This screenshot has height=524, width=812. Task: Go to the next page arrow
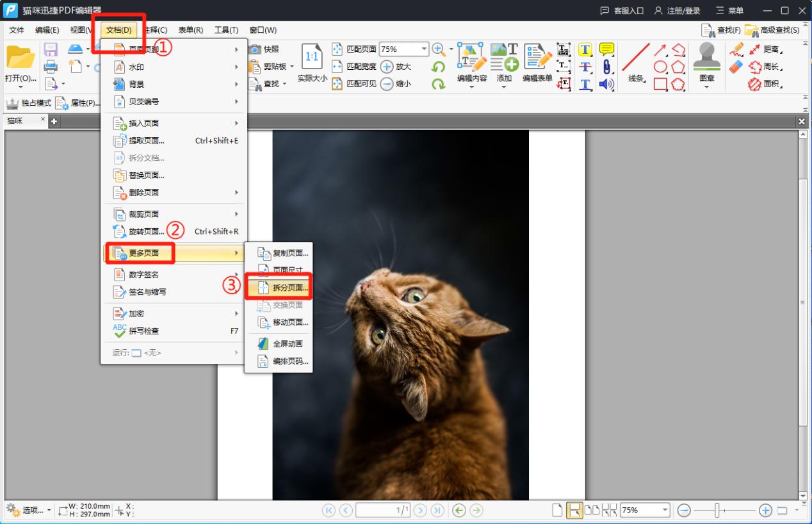click(x=420, y=511)
